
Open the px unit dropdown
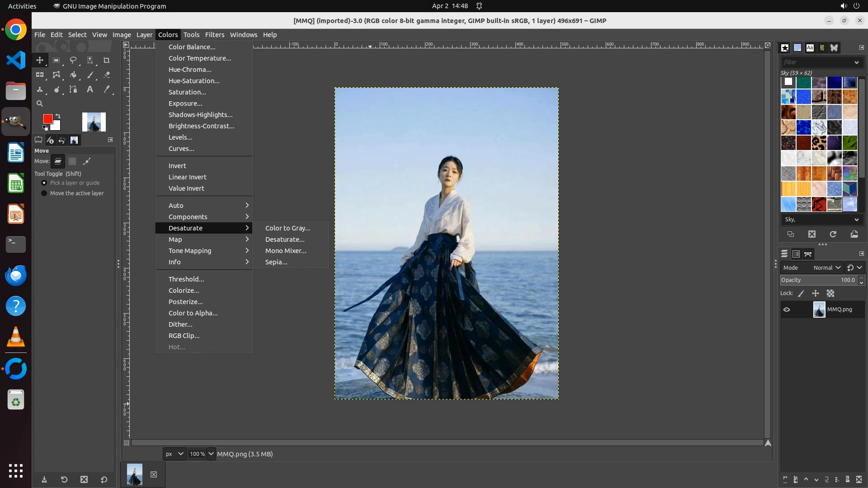[175, 454]
